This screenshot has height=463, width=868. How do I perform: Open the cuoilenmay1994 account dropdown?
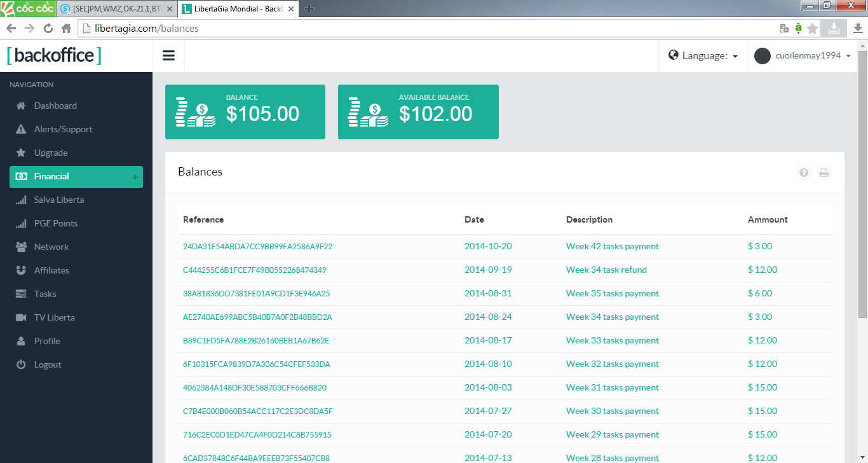point(813,56)
